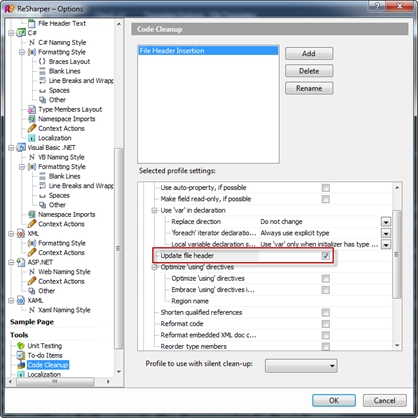Image resolution: width=418 pixels, height=418 pixels.
Task: Click the XML Formatting Style icon
Action: click(32, 243)
